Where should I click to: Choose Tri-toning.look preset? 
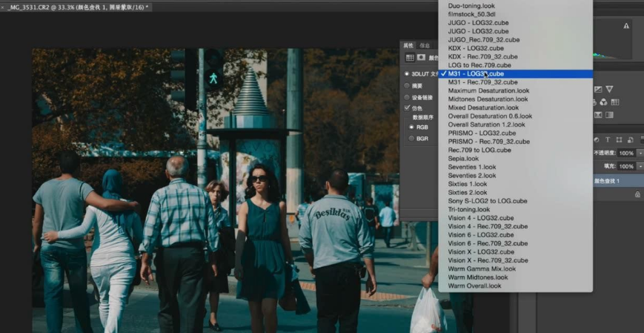[x=516, y=210]
